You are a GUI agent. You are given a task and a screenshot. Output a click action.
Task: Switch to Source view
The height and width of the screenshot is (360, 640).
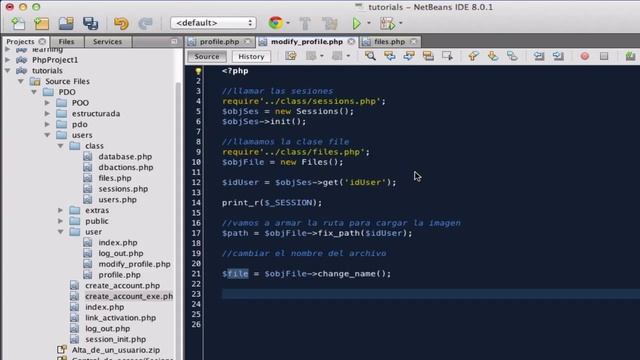click(207, 56)
